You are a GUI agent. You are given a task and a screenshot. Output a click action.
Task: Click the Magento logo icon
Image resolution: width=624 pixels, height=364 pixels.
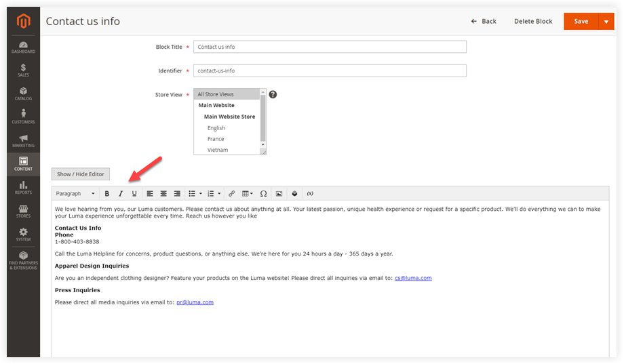coord(24,21)
